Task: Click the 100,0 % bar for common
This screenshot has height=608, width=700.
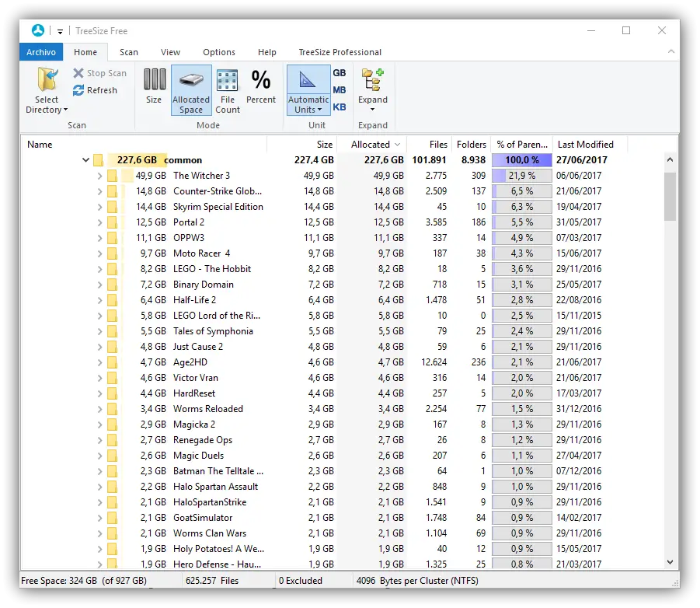Action: pos(522,160)
